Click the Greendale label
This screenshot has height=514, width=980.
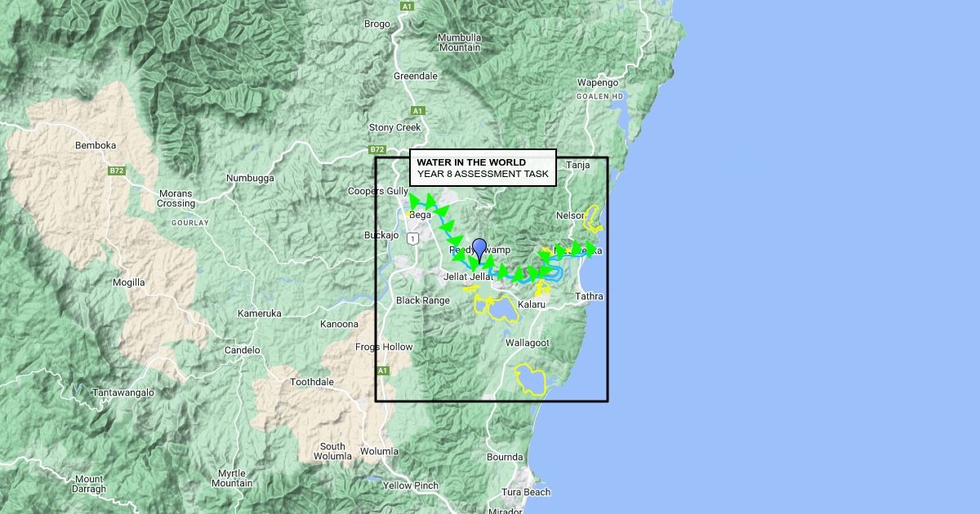tap(416, 76)
